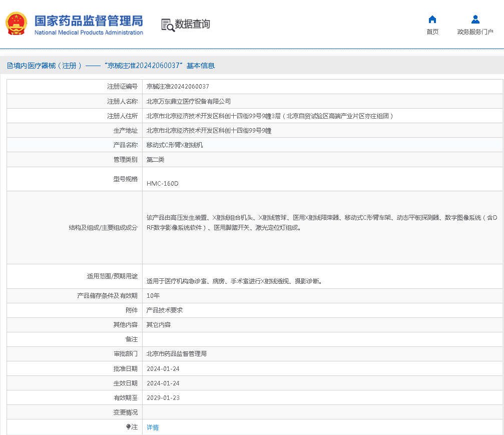Click the home house icon
The width and height of the screenshot is (504, 435).
click(432, 20)
